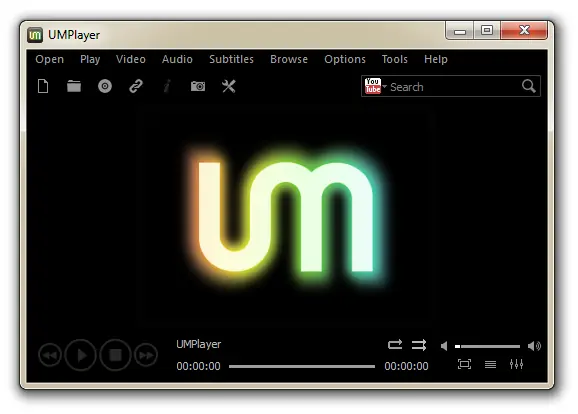Screen dimensions: 578x414
Task: Click the round Play button
Action: (x=81, y=355)
